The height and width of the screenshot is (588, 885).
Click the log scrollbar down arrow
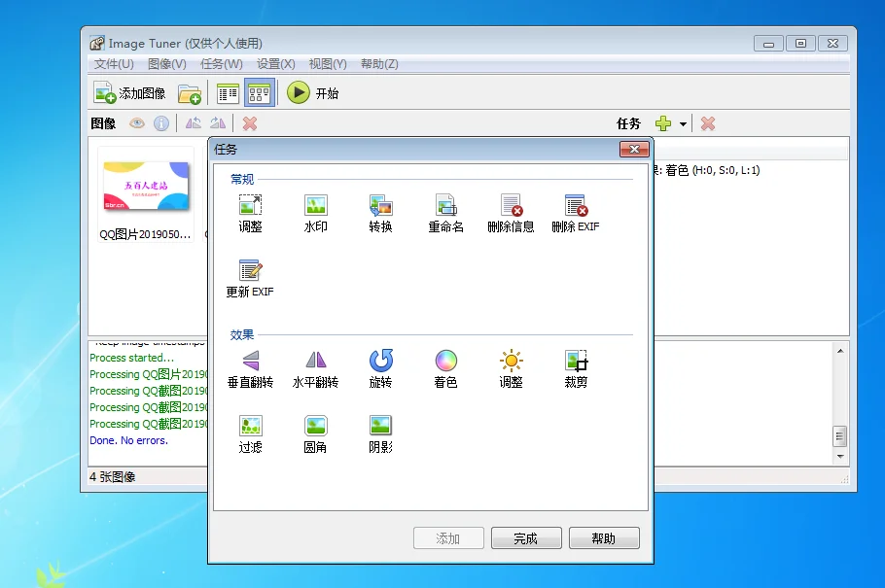tap(840, 456)
